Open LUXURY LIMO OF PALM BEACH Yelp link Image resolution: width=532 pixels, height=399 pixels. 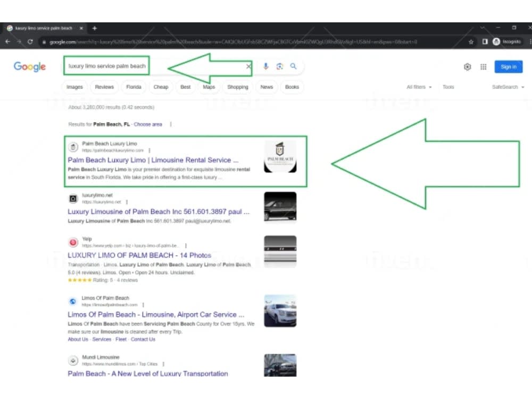click(139, 255)
